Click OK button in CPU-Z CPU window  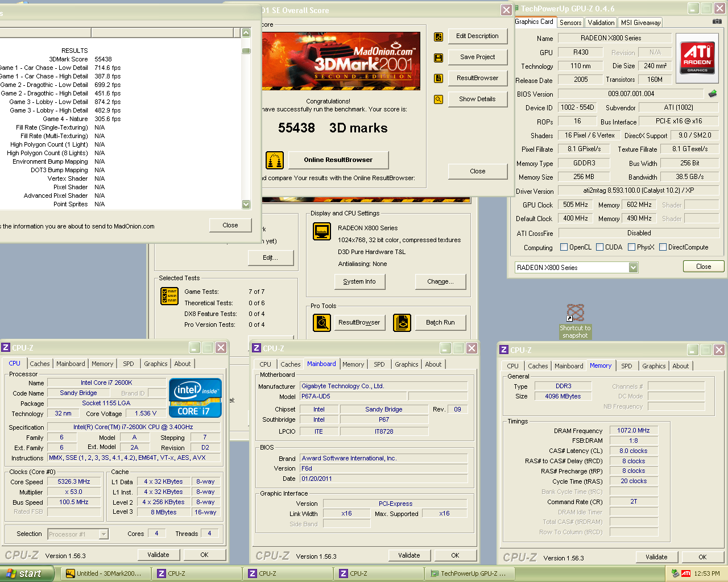pos(204,555)
